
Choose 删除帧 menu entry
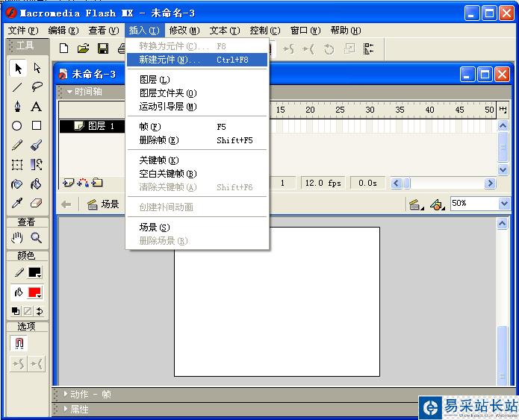[197, 140]
